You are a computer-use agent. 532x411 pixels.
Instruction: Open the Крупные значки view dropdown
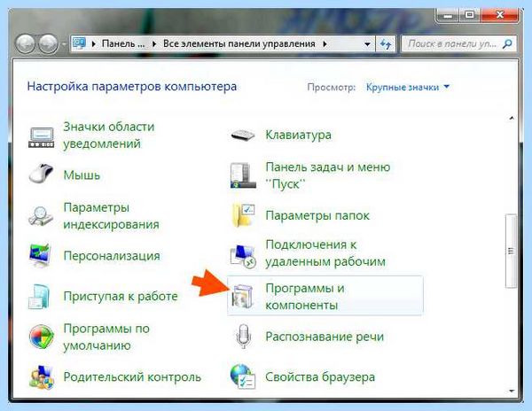pos(408,88)
